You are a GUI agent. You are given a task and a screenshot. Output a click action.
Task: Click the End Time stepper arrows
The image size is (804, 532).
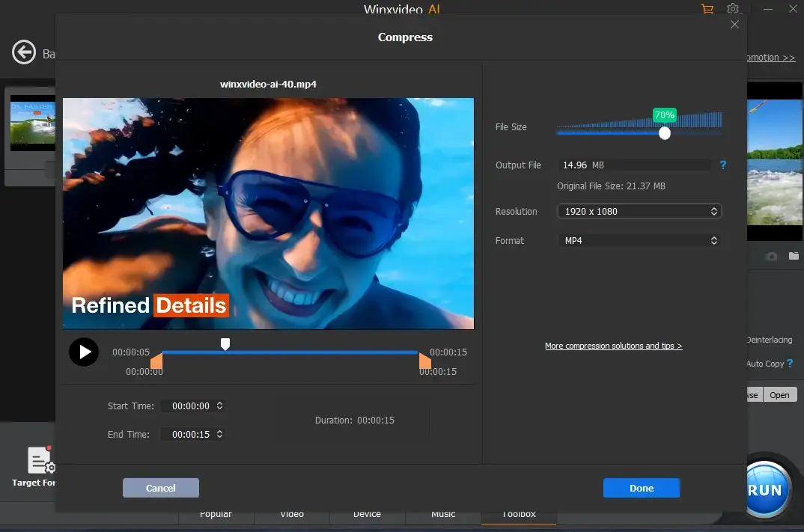tap(219, 434)
